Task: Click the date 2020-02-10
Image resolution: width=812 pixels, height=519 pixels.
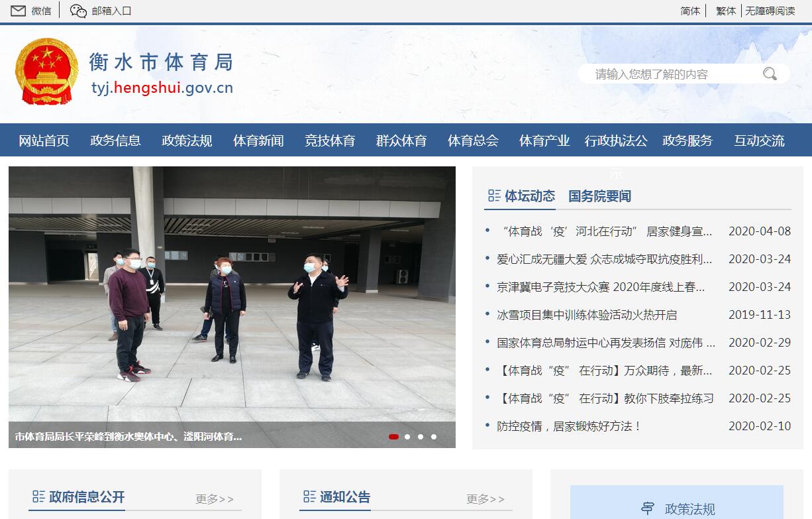Action: [760, 426]
